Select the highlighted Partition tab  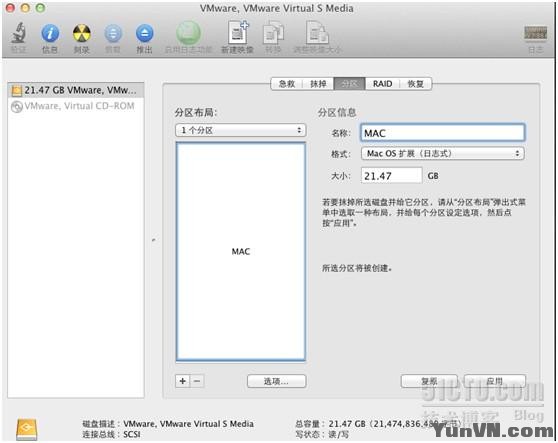[349, 84]
